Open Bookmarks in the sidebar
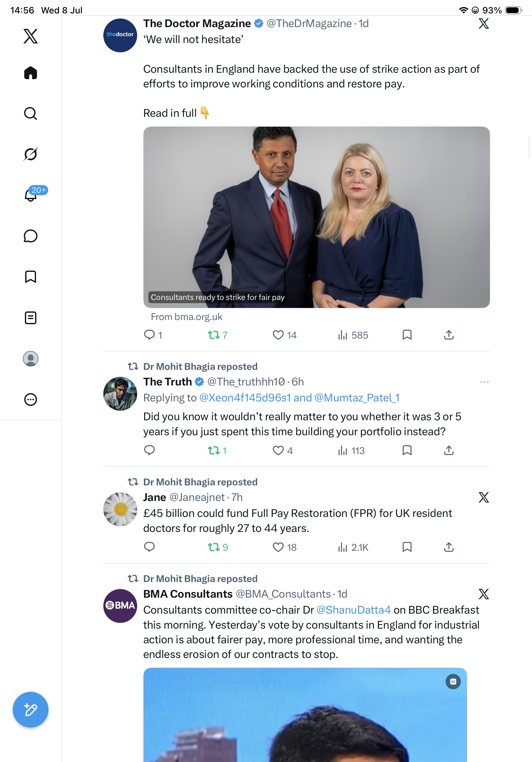The width and height of the screenshot is (532, 762). pos(31,277)
